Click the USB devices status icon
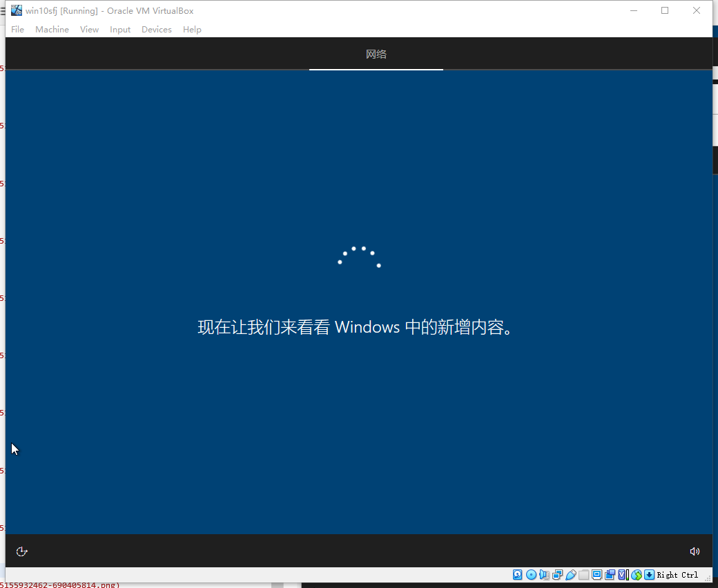The height and width of the screenshot is (588, 718). (570, 575)
